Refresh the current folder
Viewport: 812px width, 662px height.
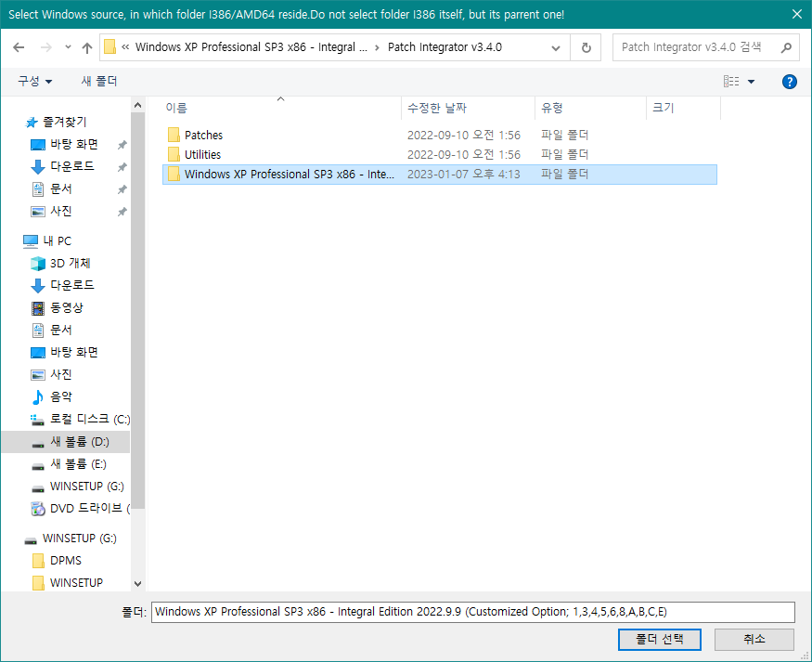tap(586, 47)
